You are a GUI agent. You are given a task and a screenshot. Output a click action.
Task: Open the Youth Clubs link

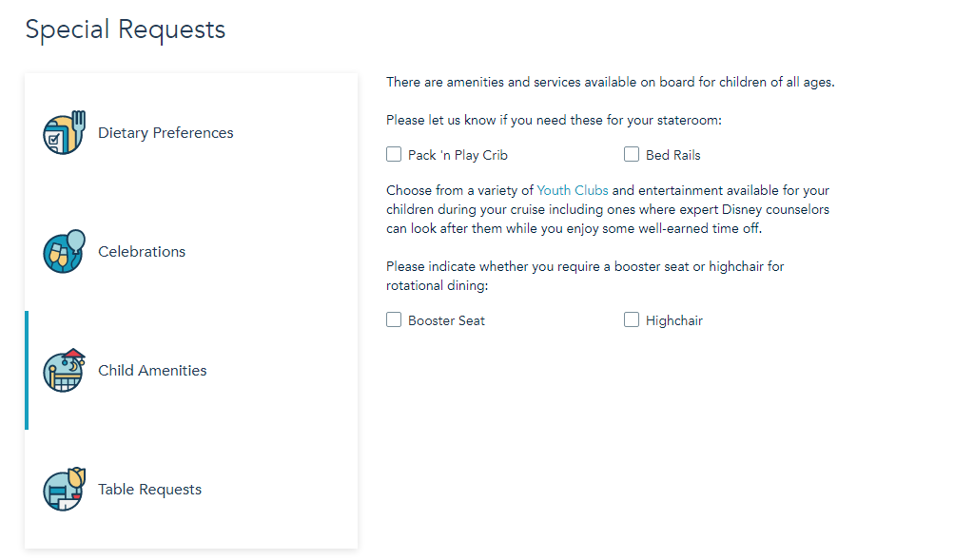click(572, 191)
